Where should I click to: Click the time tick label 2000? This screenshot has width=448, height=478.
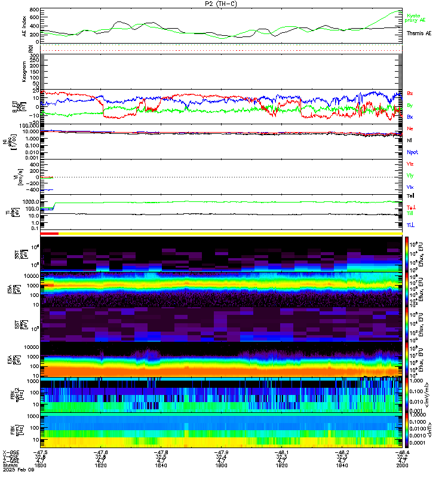(402, 465)
